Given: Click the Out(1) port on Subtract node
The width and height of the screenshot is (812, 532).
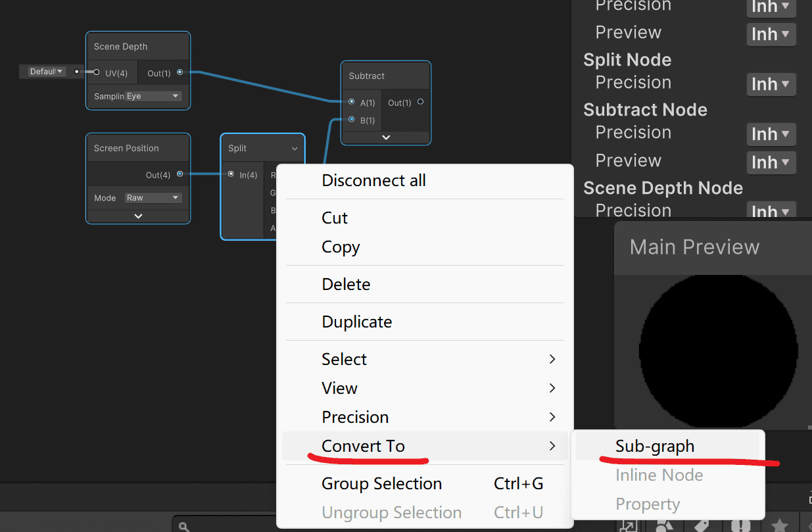Looking at the screenshot, I should click(x=420, y=102).
